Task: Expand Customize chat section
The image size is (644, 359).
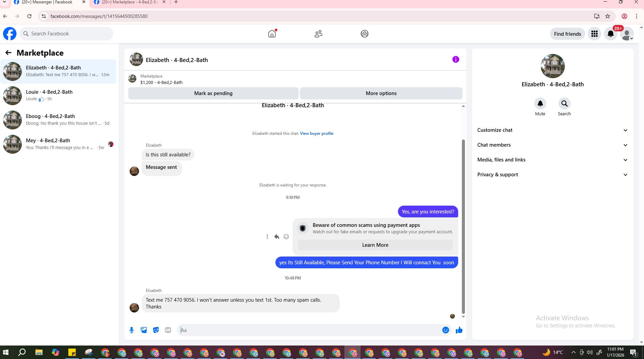Action: 553,130
